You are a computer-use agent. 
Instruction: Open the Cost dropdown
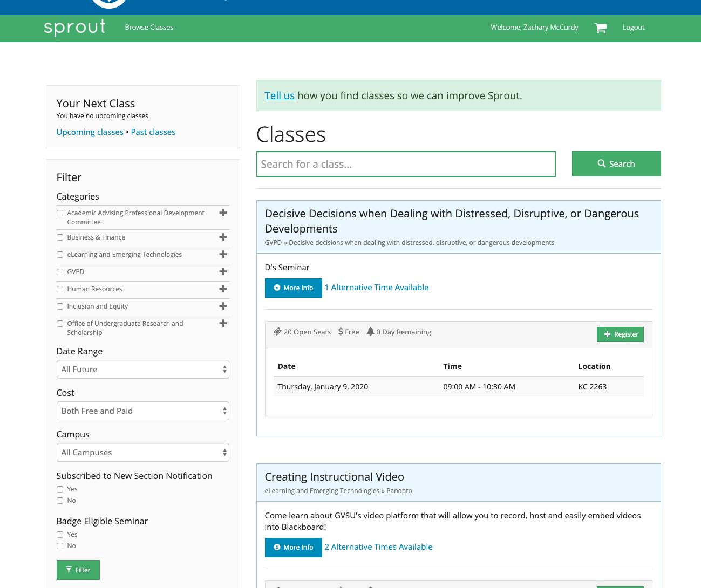[142, 411]
